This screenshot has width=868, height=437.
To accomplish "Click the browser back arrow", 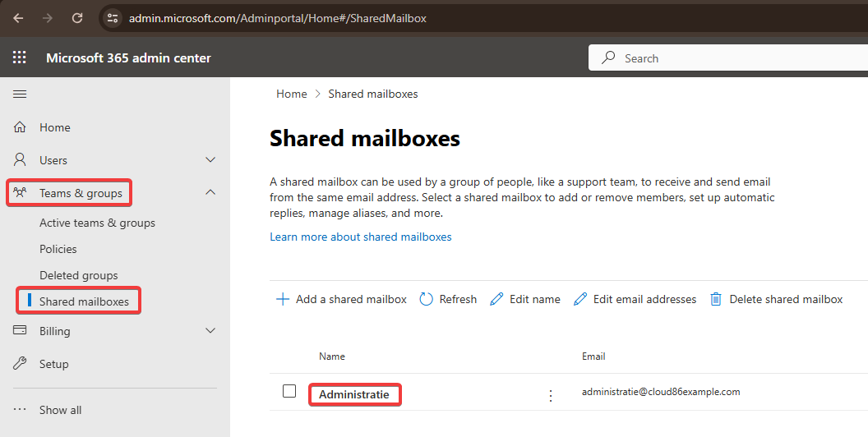I will (x=18, y=18).
